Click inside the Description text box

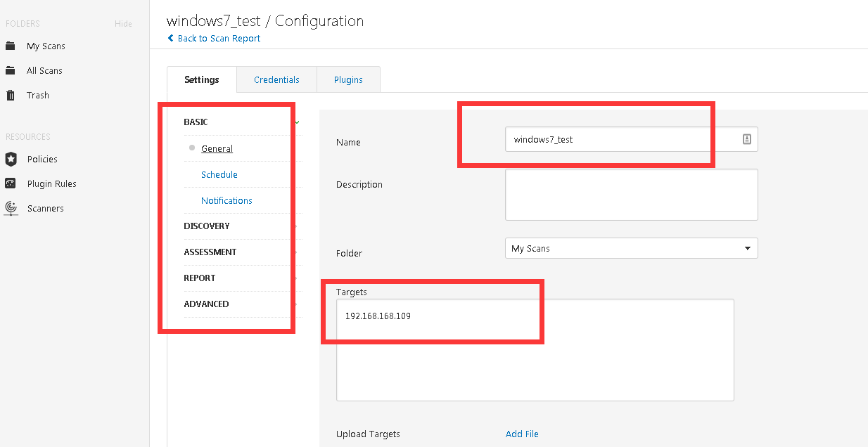(631, 195)
